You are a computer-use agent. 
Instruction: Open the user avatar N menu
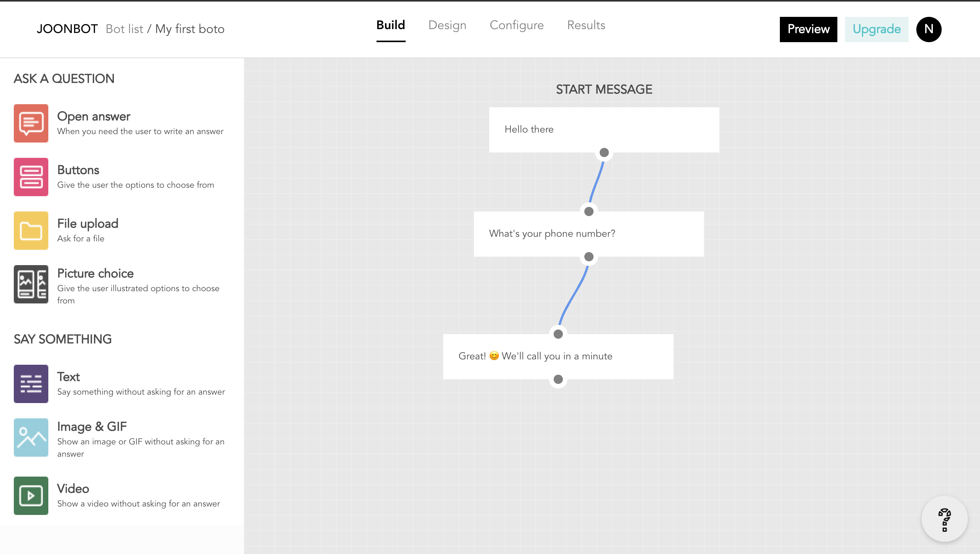pyautogui.click(x=929, y=29)
